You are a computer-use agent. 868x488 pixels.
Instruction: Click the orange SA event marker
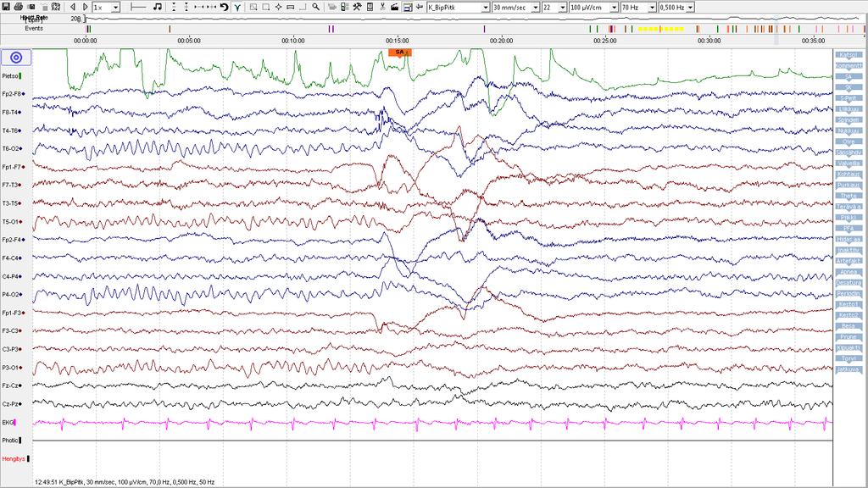pos(400,52)
